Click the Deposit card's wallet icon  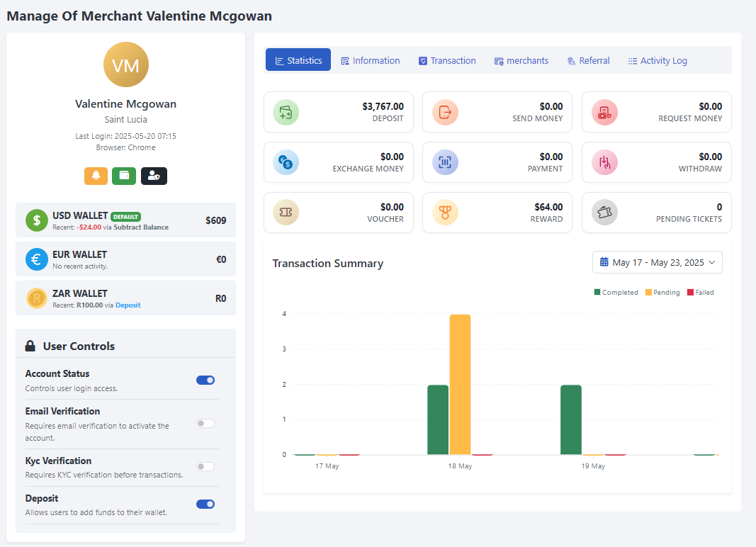click(x=286, y=112)
